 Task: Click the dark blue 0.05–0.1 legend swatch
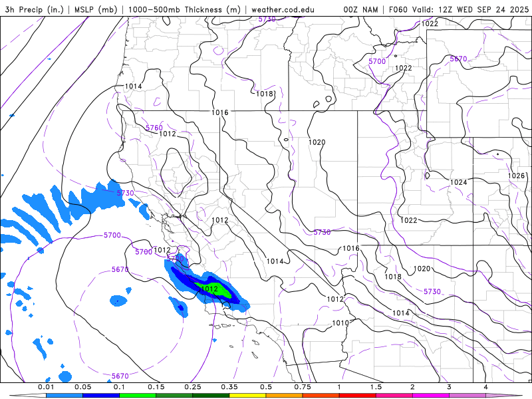tap(101, 396)
